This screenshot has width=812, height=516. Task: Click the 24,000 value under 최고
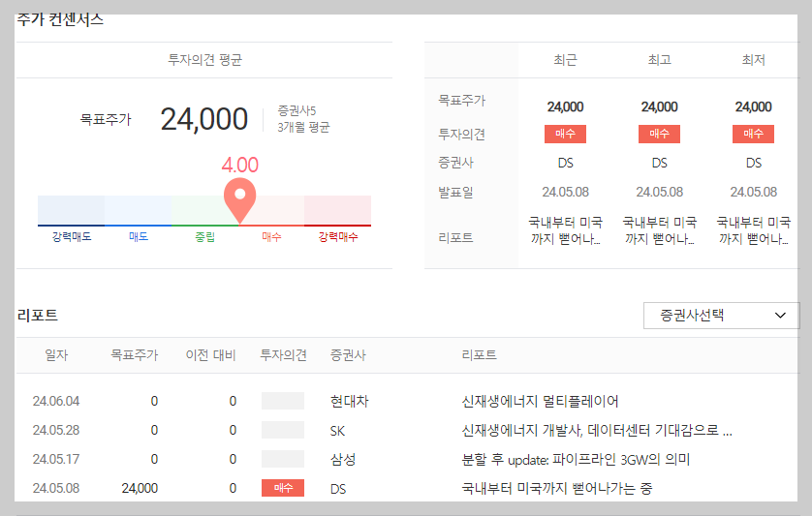659,106
